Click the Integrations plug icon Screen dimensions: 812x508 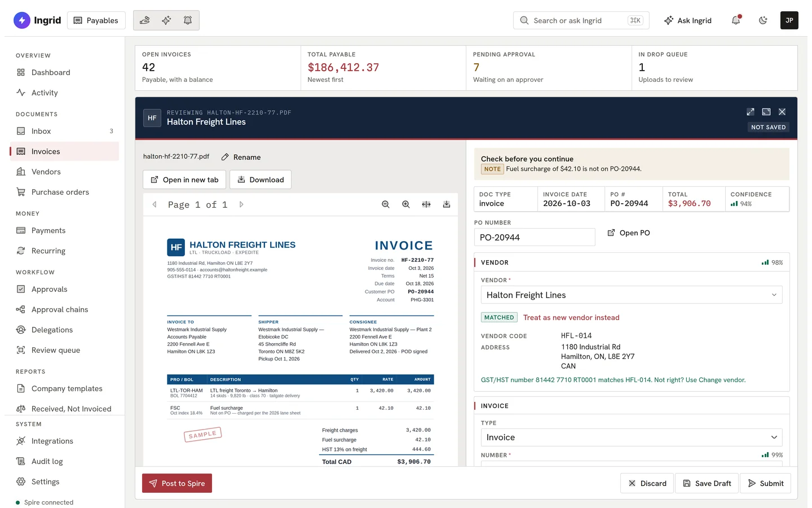tap(21, 441)
